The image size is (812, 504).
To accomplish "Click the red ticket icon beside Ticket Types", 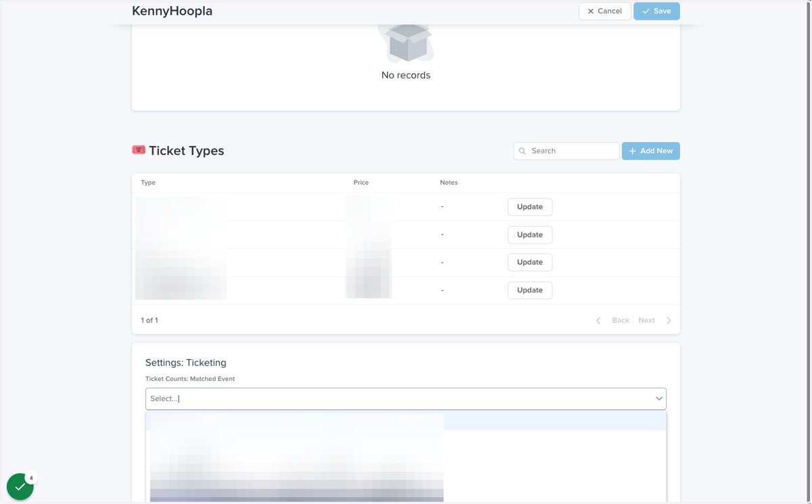I will click(139, 150).
